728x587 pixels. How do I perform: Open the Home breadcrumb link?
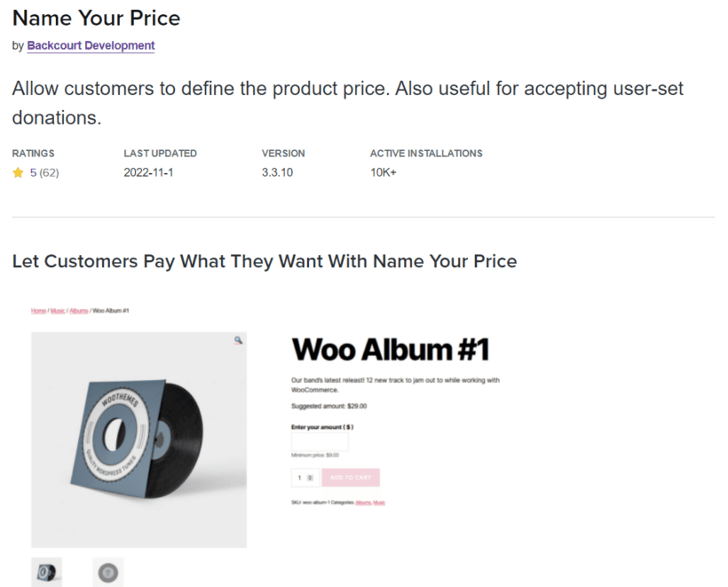(x=38, y=311)
